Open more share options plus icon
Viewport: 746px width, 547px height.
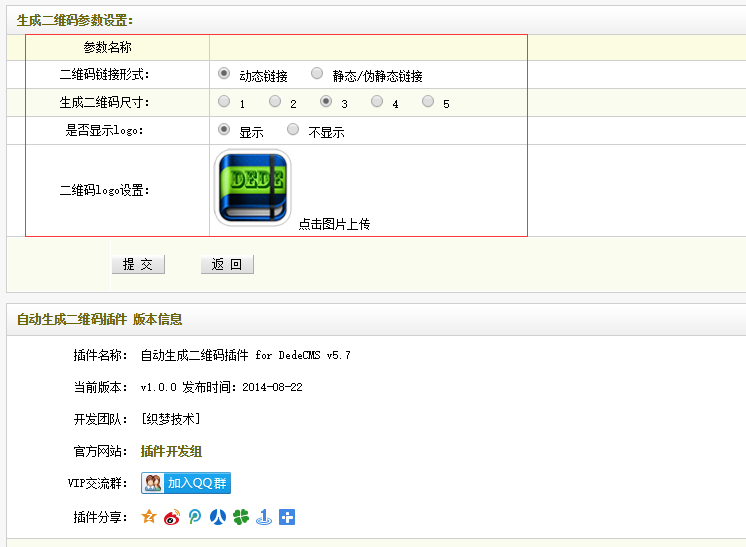click(287, 517)
